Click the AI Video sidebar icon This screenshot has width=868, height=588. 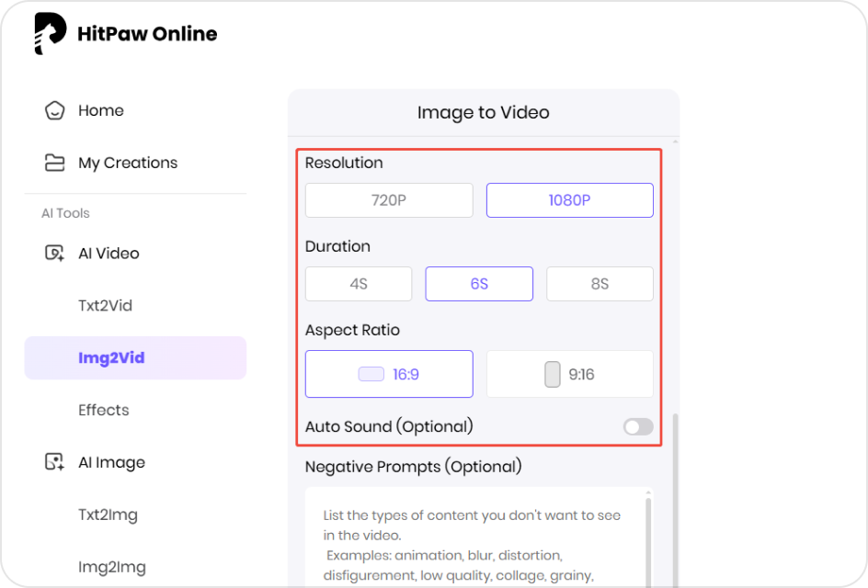[x=53, y=253]
